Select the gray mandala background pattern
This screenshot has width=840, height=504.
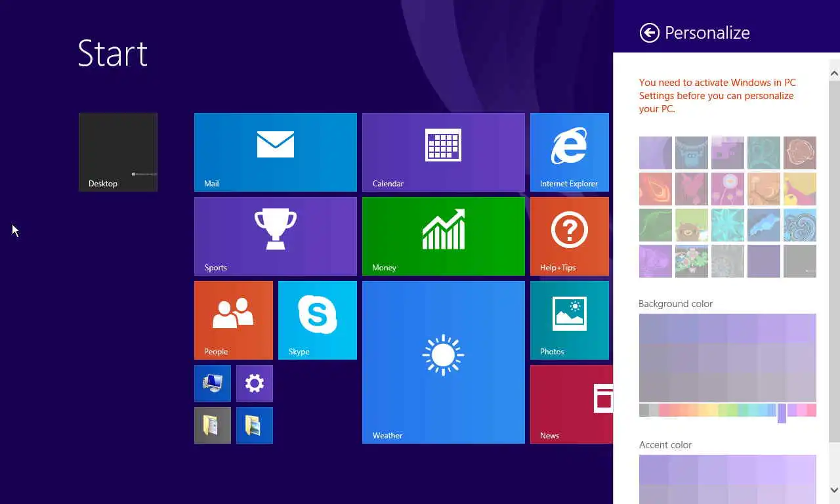(728, 261)
